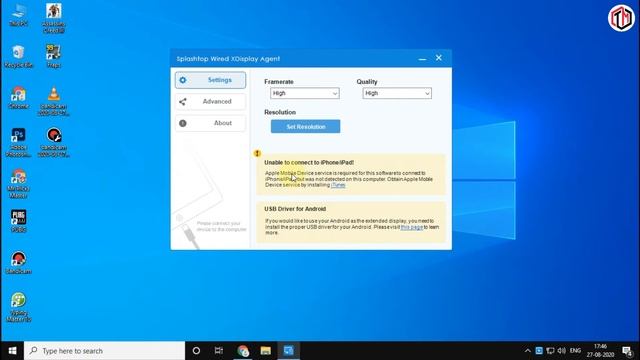The height and width of the screenshot is (360, 640).
Task: Select the Recycle Bin desktop icon
Action: 18,56
